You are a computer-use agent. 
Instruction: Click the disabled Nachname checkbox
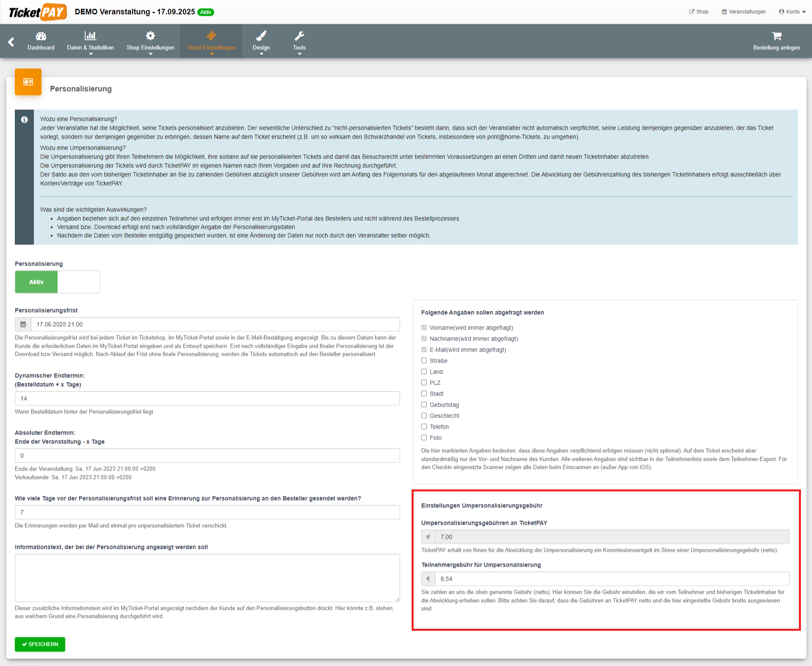click(x=424, y=339)
